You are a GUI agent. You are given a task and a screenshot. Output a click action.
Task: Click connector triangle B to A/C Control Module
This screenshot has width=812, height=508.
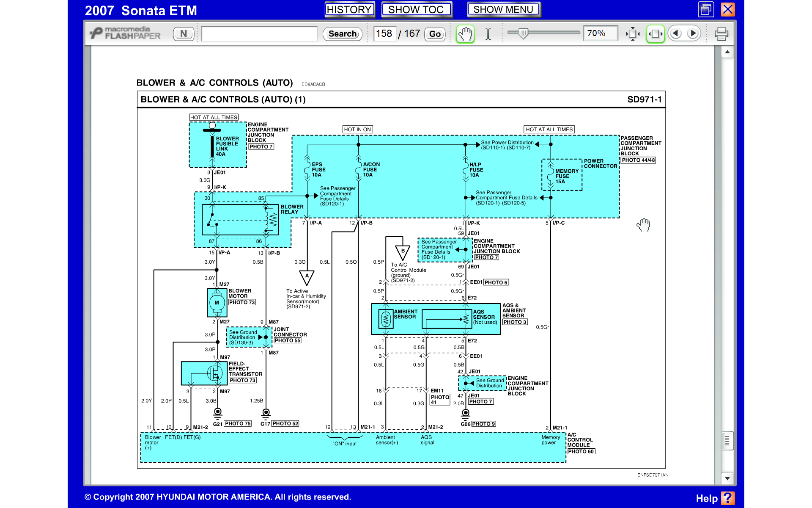(x=403, y=252)
